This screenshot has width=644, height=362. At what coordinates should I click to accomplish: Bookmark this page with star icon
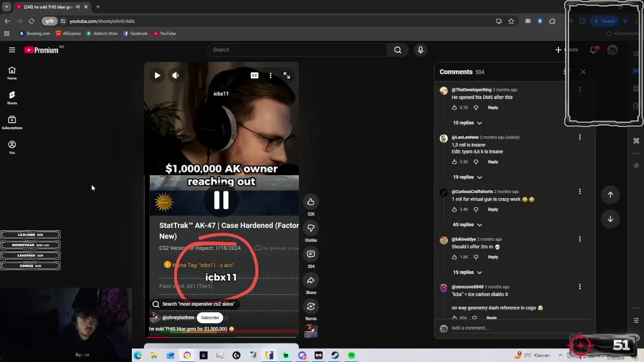(511, 21)
